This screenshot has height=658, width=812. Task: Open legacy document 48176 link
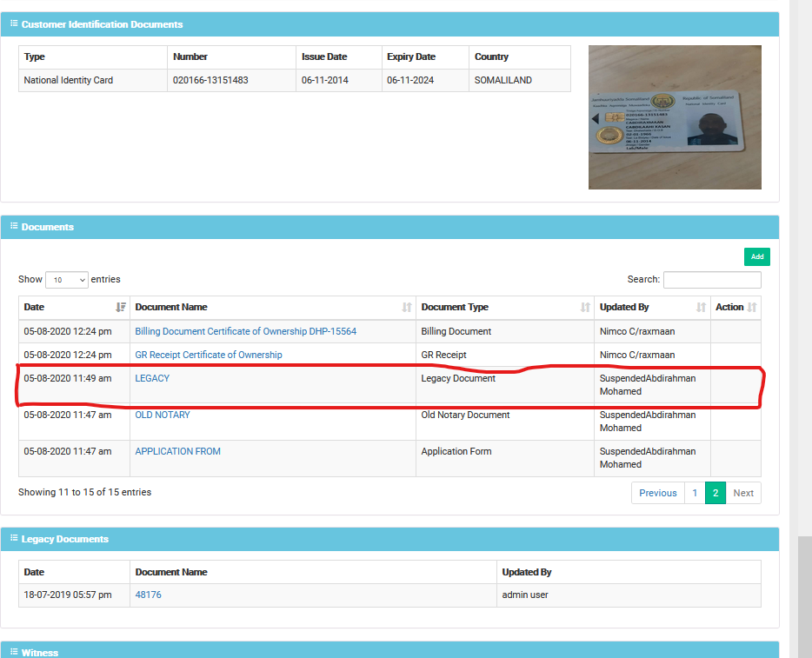(x=148, y=595)
